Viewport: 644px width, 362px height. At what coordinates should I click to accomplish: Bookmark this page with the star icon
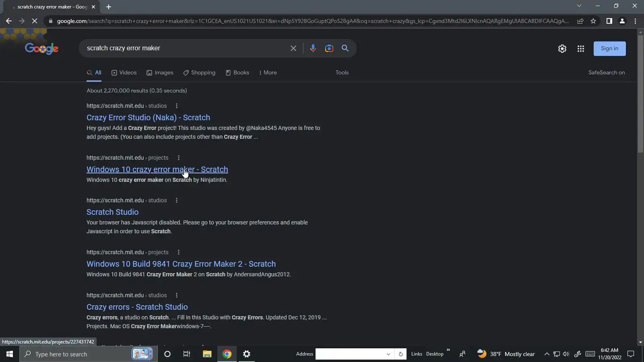(x=593, y=21)
